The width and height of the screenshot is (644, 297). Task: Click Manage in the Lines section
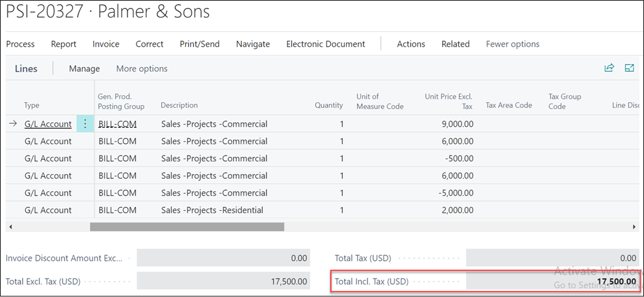point(84,68)
